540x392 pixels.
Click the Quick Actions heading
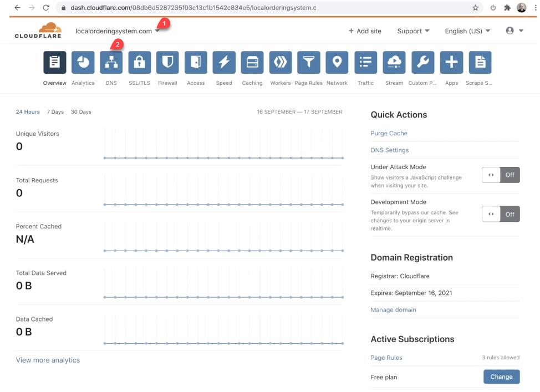pyautogui.click(x=399, y=115)
